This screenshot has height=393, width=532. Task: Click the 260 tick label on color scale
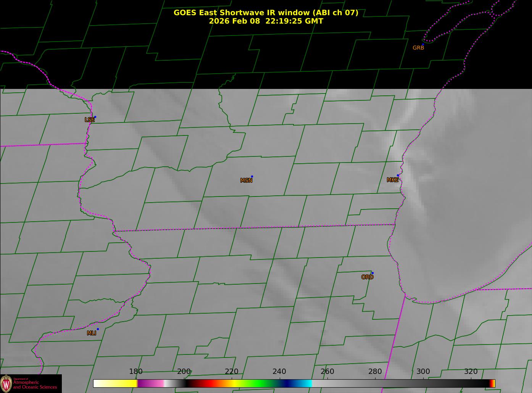pos(327,372)
